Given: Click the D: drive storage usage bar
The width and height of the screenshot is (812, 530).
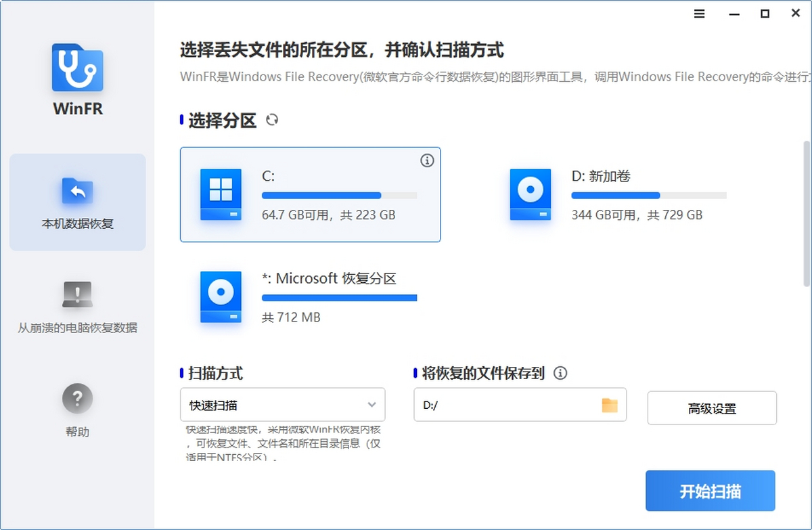Looking at the screenshot, I should (x=648, y=196).
